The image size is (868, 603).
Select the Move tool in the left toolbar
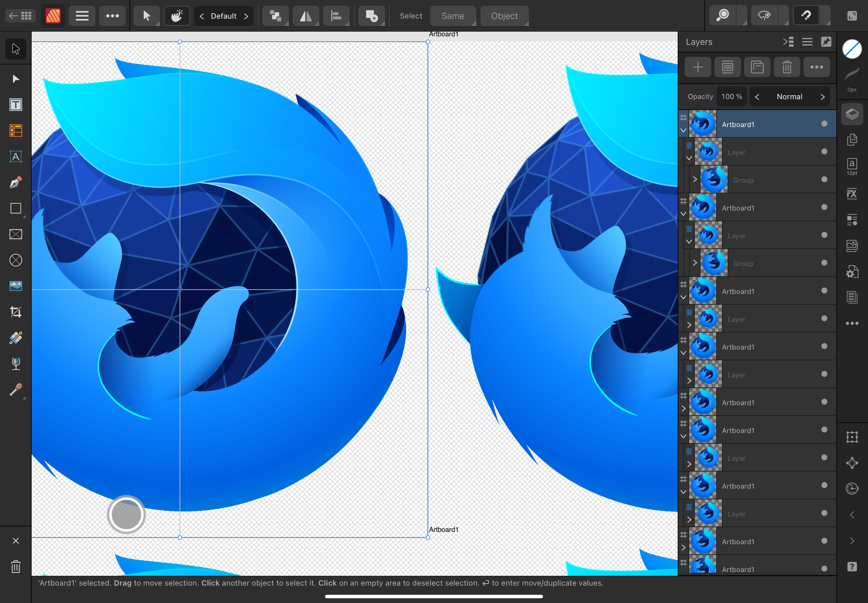point(15,49)
